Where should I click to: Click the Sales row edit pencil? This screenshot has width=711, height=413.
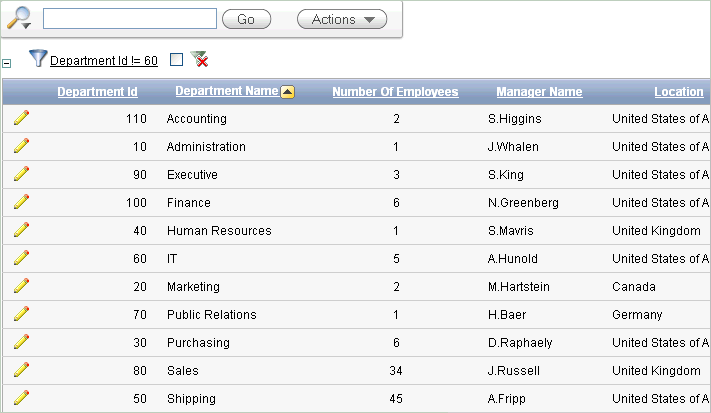tap(21, 370)
